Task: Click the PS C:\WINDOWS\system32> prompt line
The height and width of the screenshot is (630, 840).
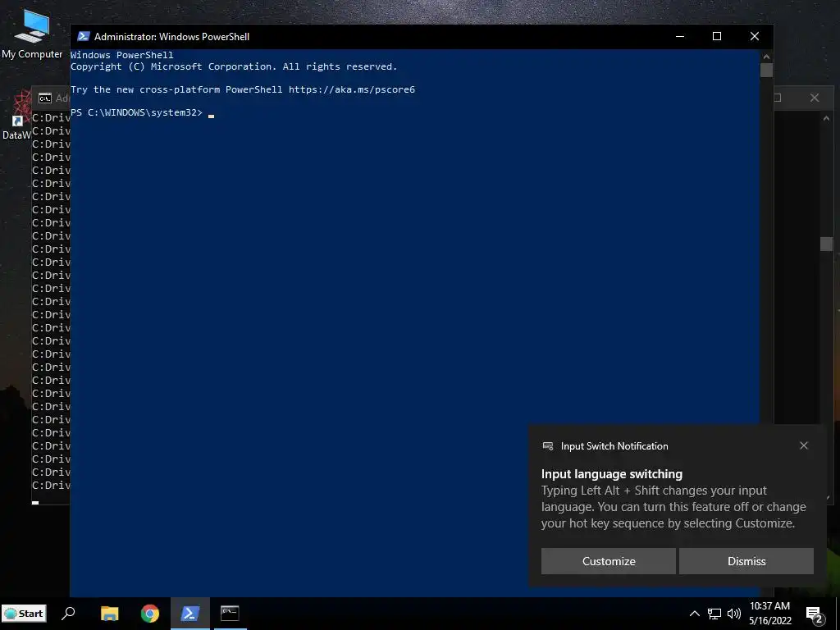Action: [x=137, y=112]
